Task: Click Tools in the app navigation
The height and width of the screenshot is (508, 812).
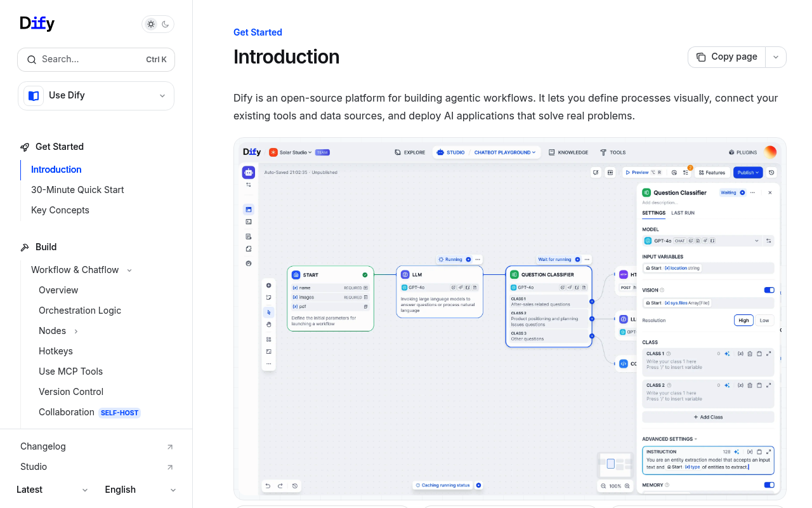Action: pos(613,152)
